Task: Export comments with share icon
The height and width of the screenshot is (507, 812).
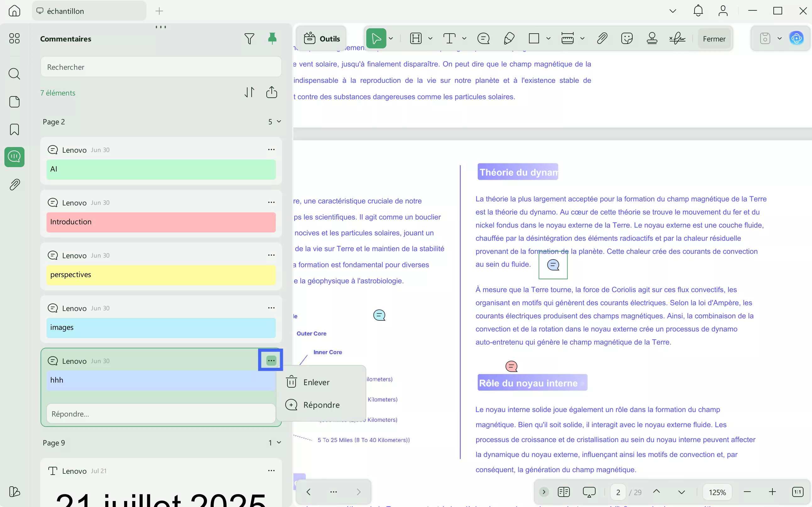Action: [272, 92]
